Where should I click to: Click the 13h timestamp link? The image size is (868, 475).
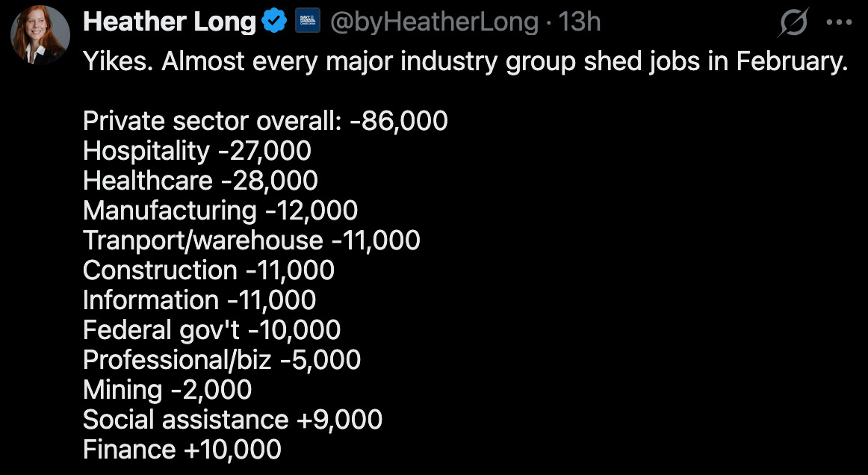tap(580, 22)
